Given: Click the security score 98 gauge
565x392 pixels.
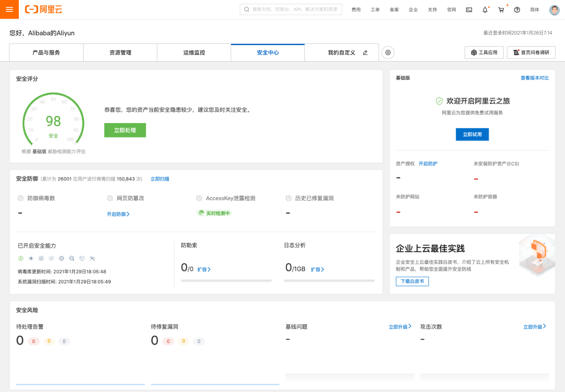Looking at the screenshot, I should pyautogui.click(x=53, y=120).
